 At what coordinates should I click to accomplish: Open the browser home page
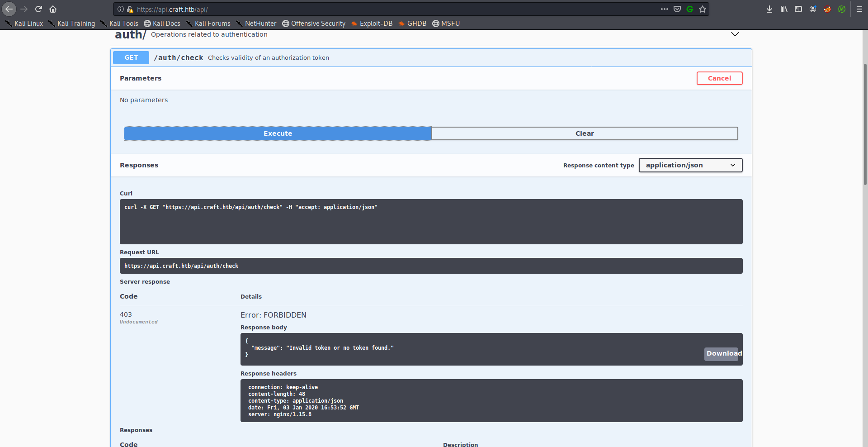click(53, 9)
